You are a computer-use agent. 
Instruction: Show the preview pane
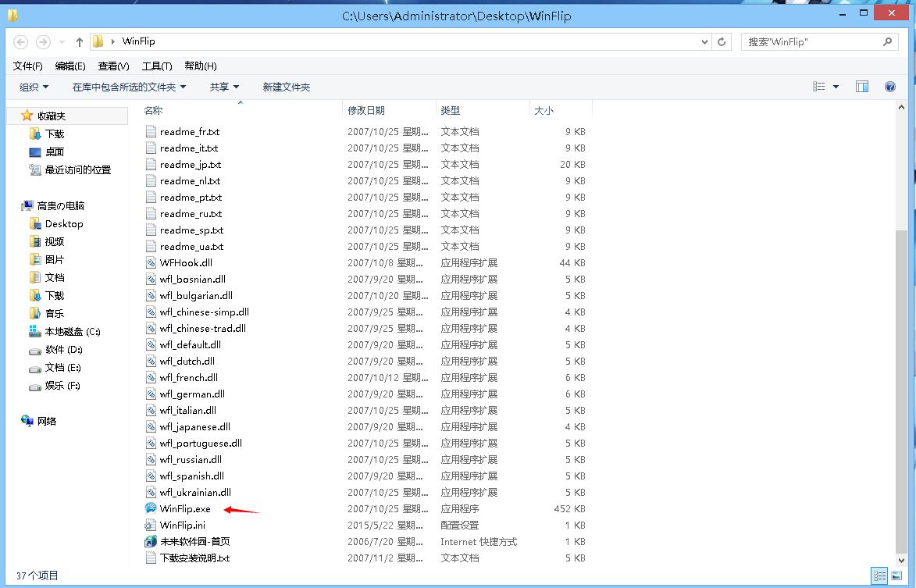(861, 87)
